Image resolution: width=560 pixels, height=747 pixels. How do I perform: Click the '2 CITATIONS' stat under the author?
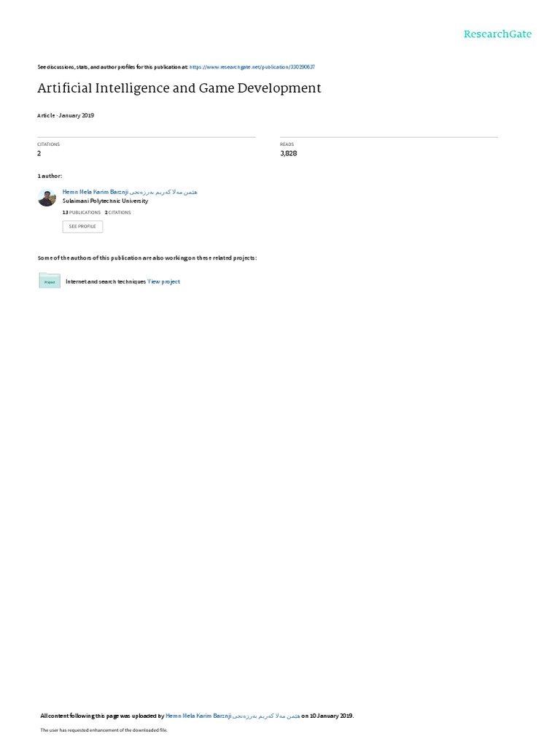(x=117, y=212)
